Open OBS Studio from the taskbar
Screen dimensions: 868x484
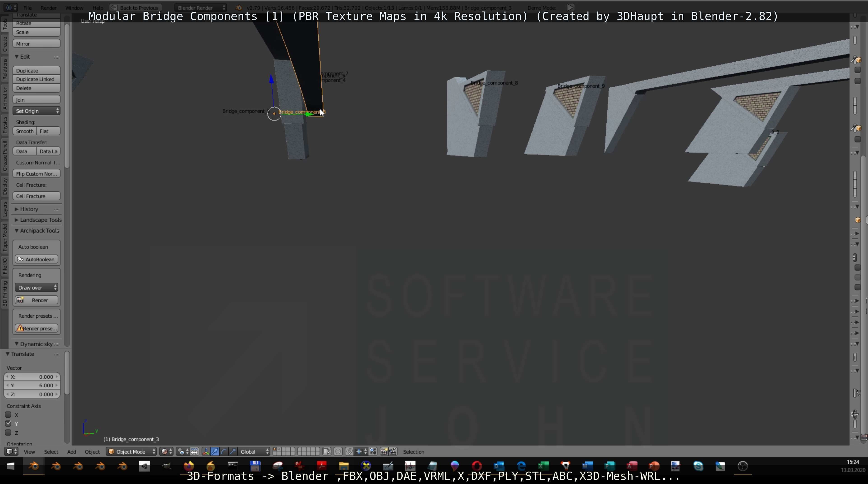(743, 466)
